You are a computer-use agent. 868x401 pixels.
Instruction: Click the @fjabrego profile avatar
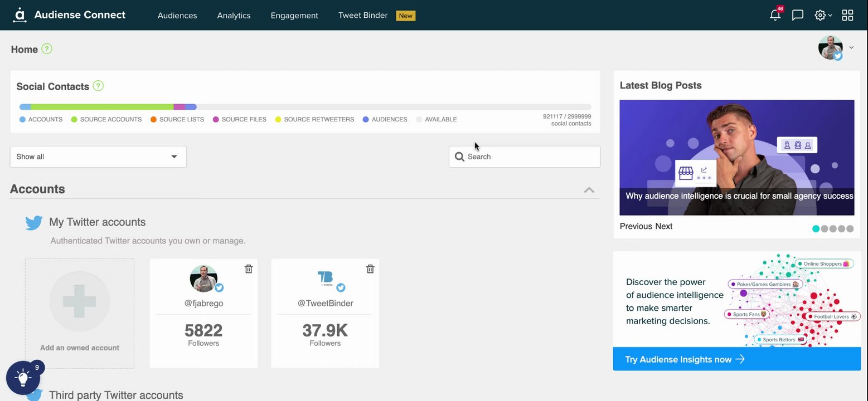click(x=203, y=278)
